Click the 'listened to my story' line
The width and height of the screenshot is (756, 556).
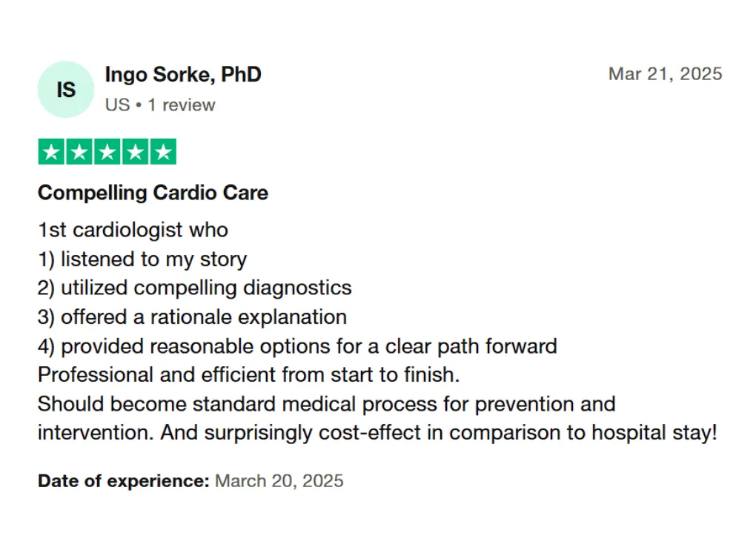[142, 259]
